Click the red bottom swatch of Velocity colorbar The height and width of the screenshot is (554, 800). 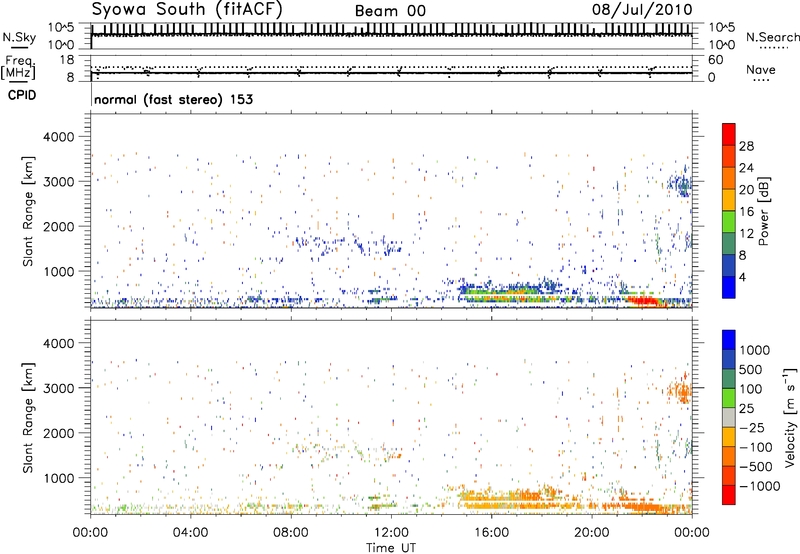coord(729,495)
